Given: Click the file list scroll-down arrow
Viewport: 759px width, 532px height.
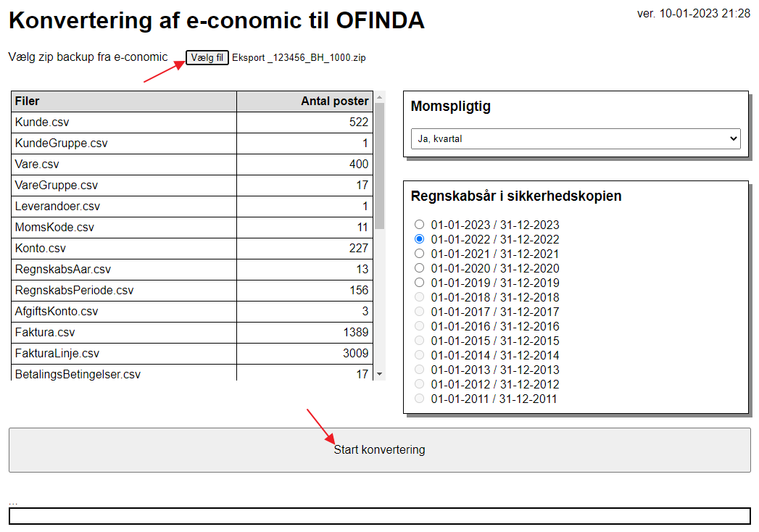Looking at the screenshot, I should coord(380,374).
